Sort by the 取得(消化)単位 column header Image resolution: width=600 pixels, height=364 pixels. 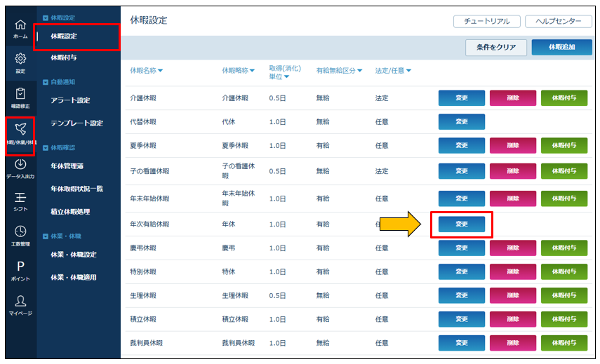point(285,72)
